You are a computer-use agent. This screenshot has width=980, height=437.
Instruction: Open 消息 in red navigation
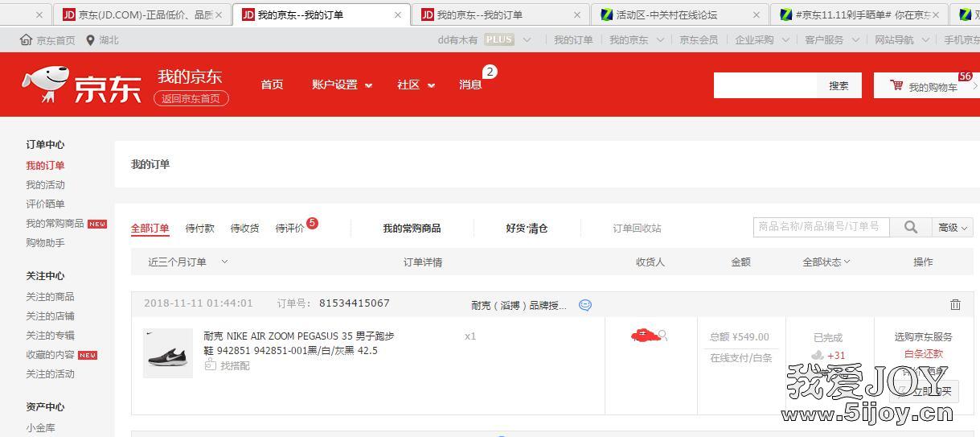(470, 85)
